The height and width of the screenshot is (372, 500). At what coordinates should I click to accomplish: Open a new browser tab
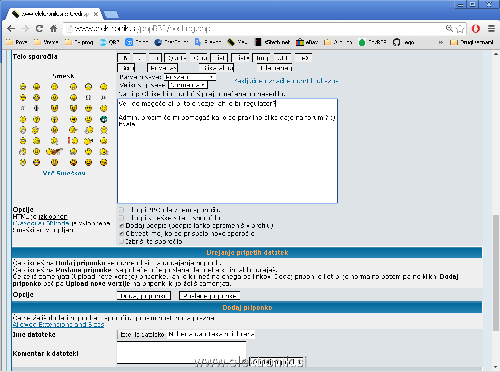tap(111, 14)
